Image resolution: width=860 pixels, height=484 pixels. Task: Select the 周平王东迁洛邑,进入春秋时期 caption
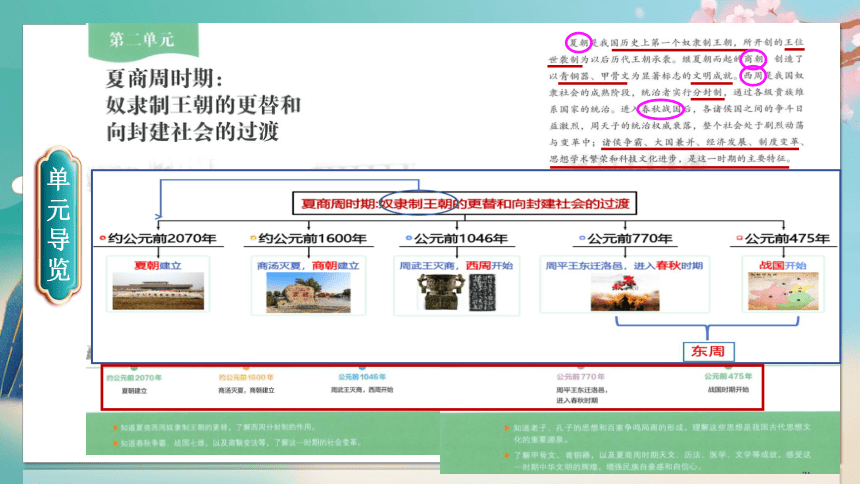624,266
